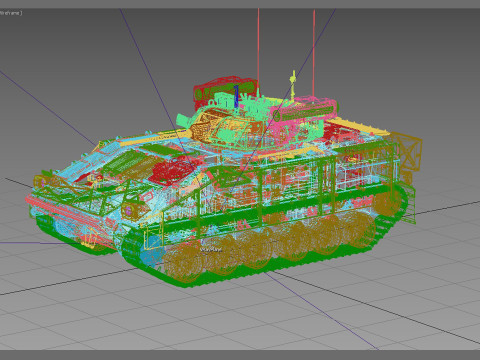Open the Wireframe viewport shading label menu
This screenshot has width=480, height=360.
pyautogui.click(x=11, y=13)
